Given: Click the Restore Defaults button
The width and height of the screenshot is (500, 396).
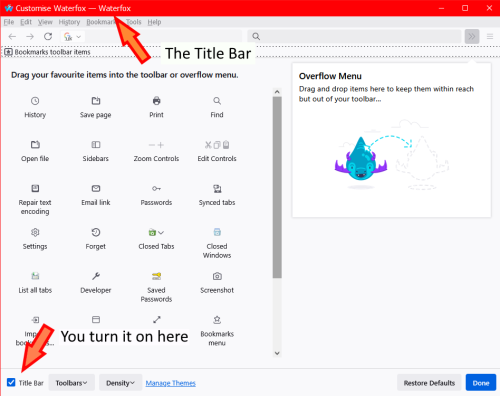Looking at the screenshot, I should click(429, 383).
